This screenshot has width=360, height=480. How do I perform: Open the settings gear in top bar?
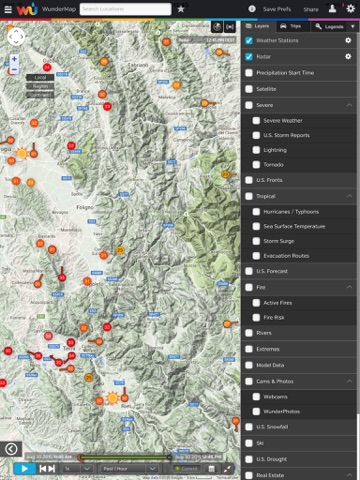(x=351, y=9)
